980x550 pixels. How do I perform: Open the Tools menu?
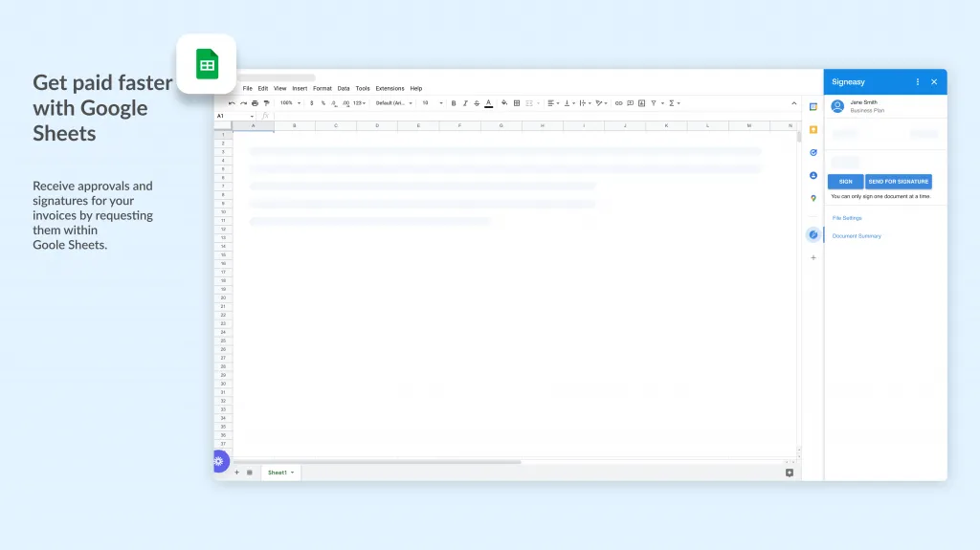coord(363,89)
